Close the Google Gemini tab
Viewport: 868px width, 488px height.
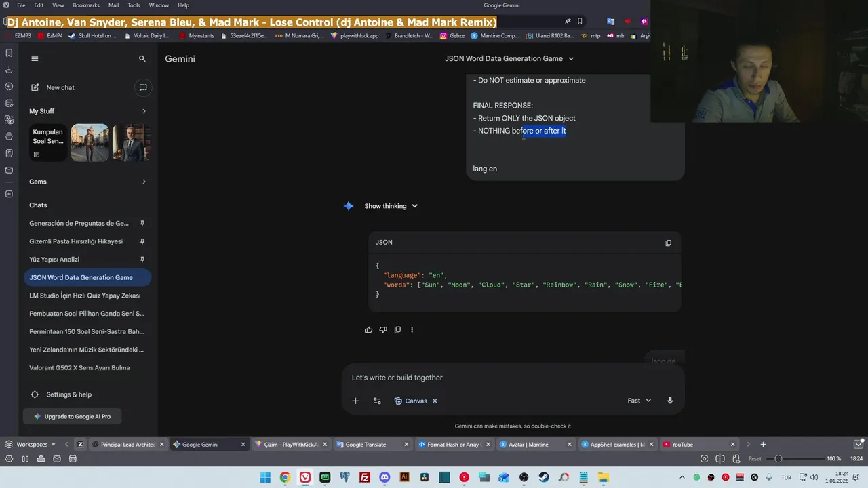point(243,445)
